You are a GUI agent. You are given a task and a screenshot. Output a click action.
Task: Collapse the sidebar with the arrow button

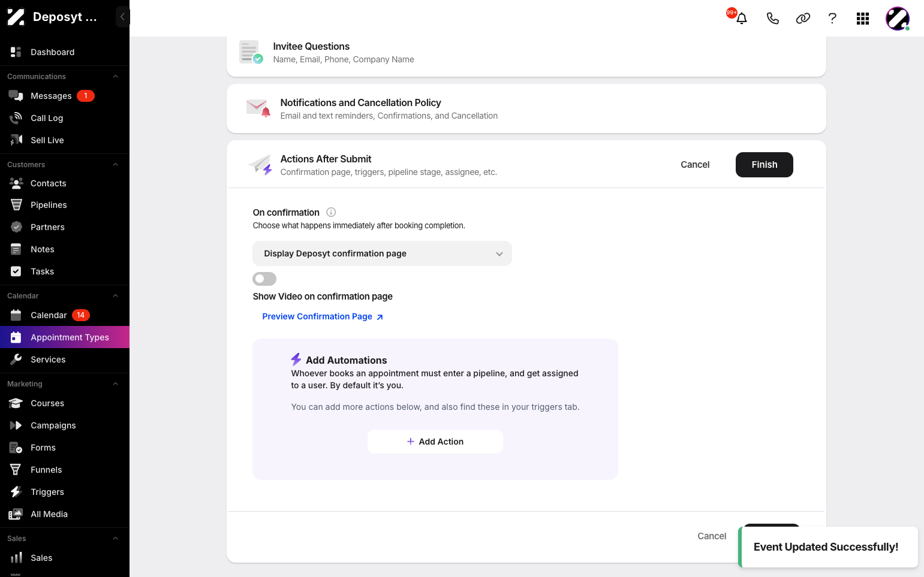(x=122, y=17)
